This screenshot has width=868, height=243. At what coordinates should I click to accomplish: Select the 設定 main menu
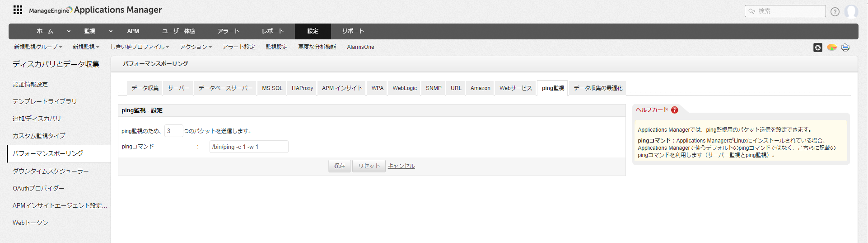tap(313, 31)
